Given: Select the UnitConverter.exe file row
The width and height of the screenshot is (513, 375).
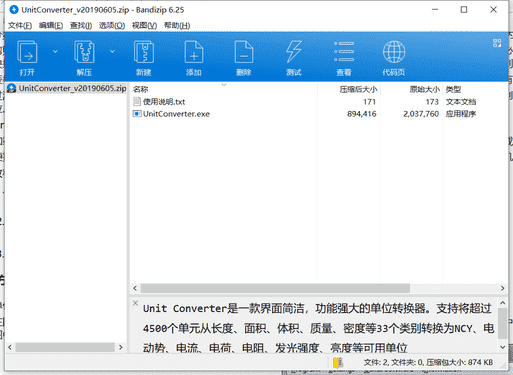Looking at the screenshot, I should click(x=319, y=114).
